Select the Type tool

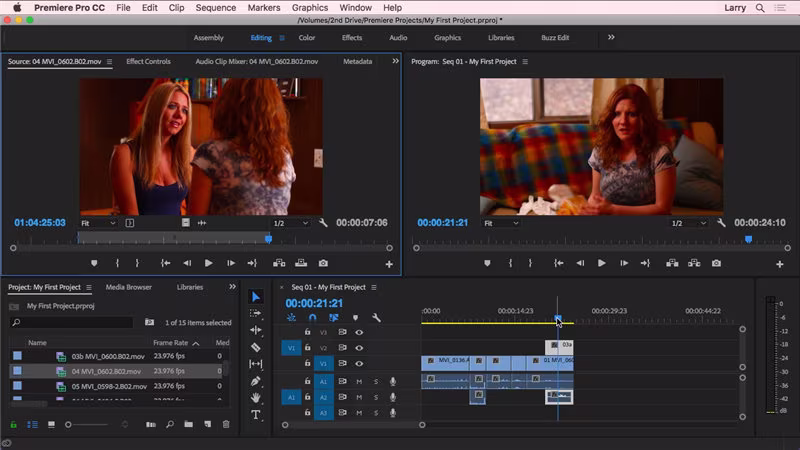pos(255,415)
